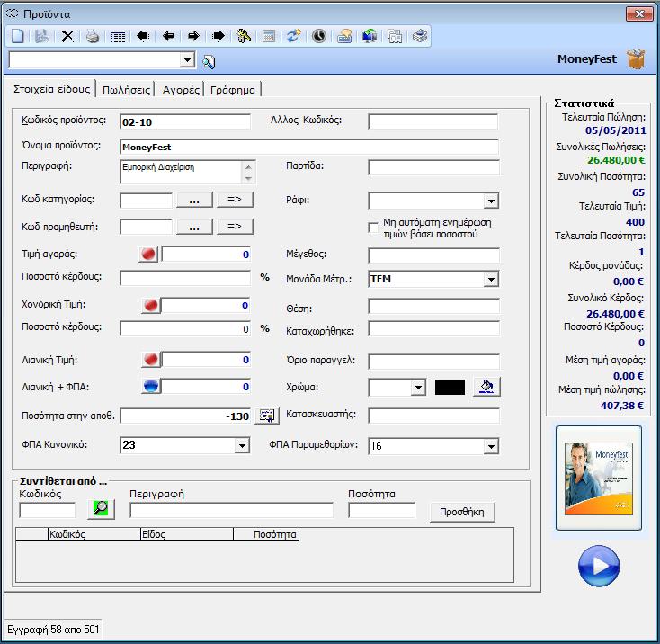The height and width of the screenshot is (644, 660).
Task: Click the Άλλος Κωδικός input field
Action: point(433,122)
